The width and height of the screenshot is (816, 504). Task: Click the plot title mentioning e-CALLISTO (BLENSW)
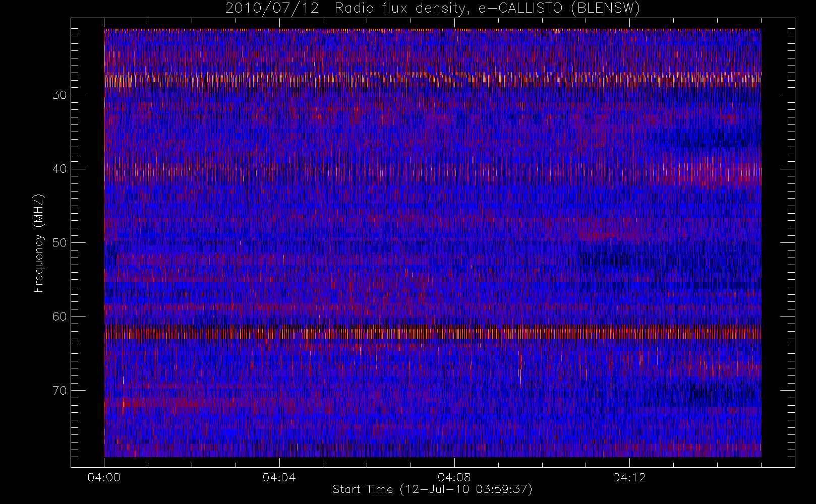point(433,9)
